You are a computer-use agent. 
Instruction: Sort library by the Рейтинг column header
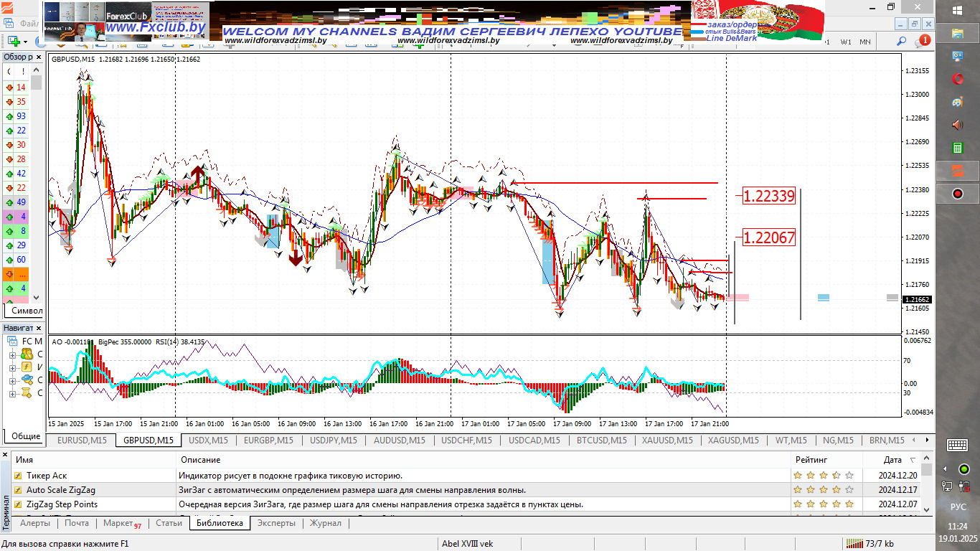[x=826, y=460]
